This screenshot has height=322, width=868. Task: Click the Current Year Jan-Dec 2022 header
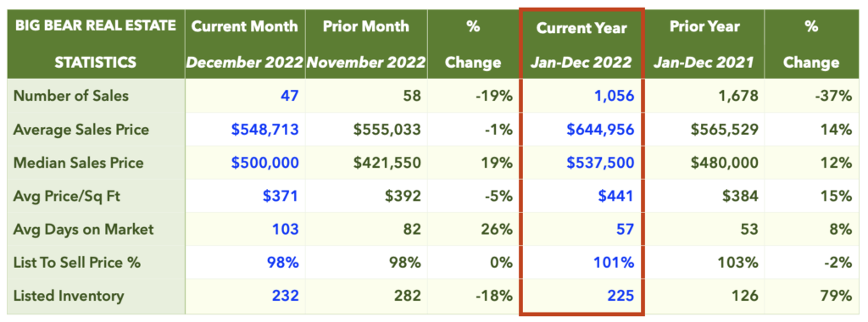(581, 44)
